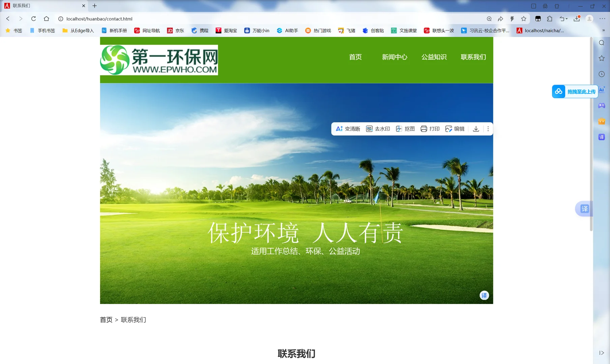This screenshot has height=364, width=610.
Task: Open search from the right sidebar magnifier
Action: [601, 43]
